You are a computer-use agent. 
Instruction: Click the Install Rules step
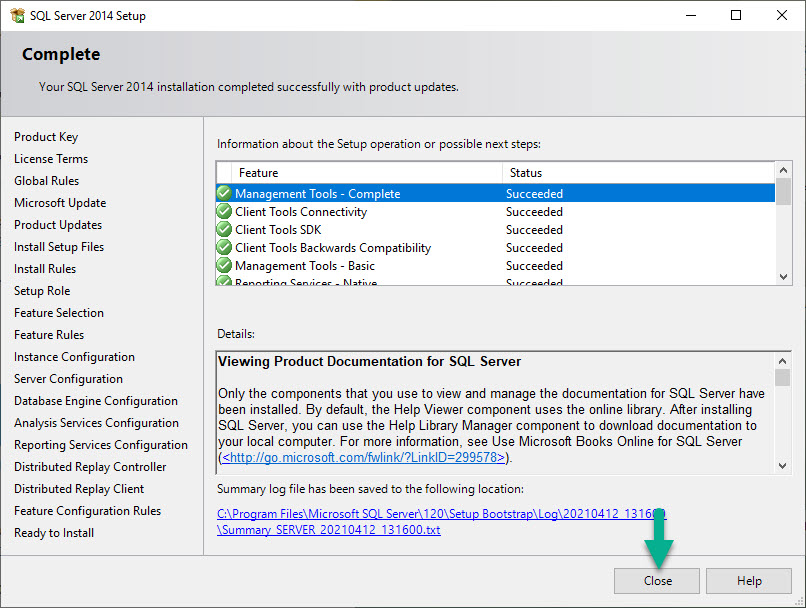click(45, 269)
